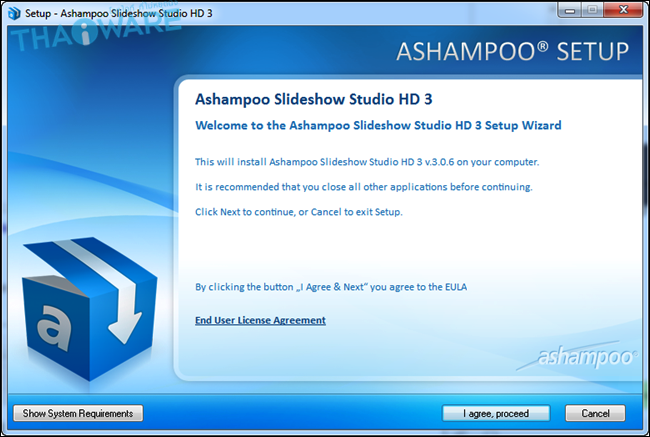Open the End User License Agreement link
Viewport: 650px width, 437px height.
(260, 320)
